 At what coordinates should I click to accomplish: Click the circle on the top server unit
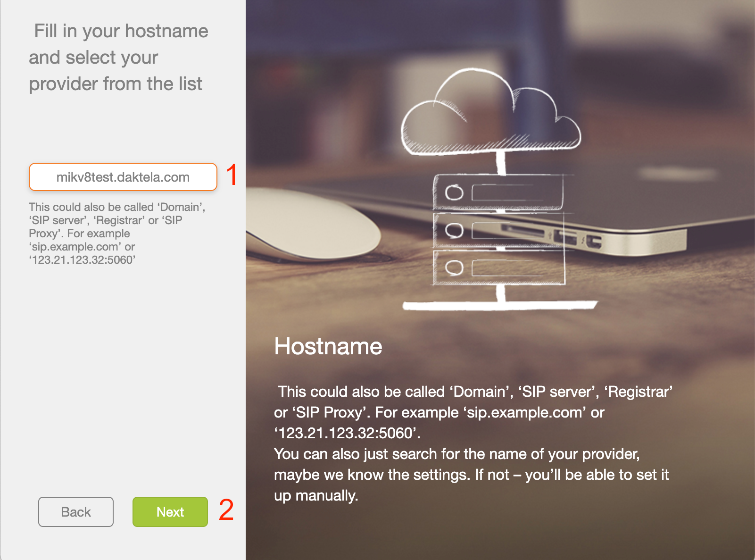pos(454,192)
